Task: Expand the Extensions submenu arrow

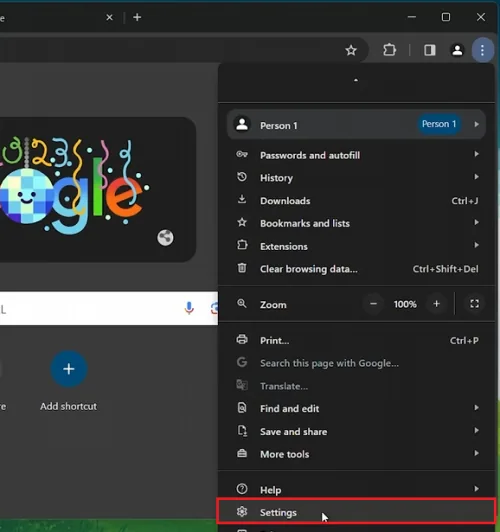Action: (476, 245)
